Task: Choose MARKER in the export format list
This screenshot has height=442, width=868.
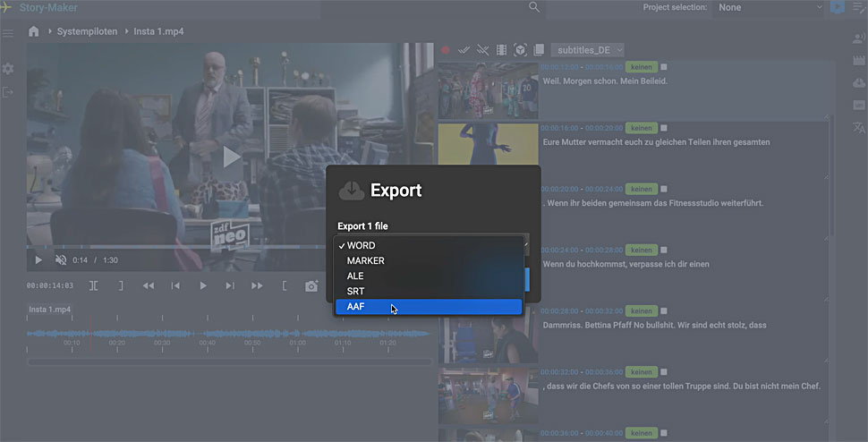Action: click(429, 260)
